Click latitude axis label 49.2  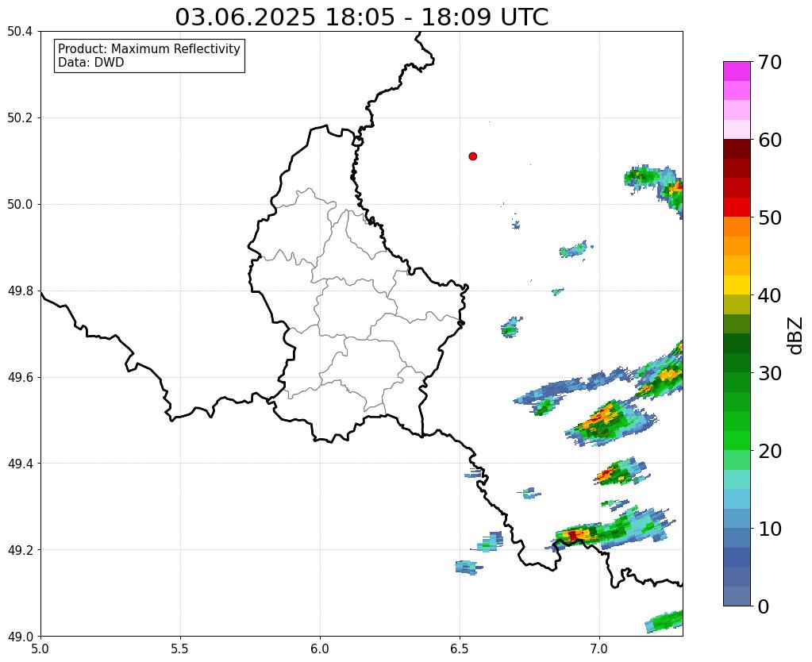click(x=20, y=550)
